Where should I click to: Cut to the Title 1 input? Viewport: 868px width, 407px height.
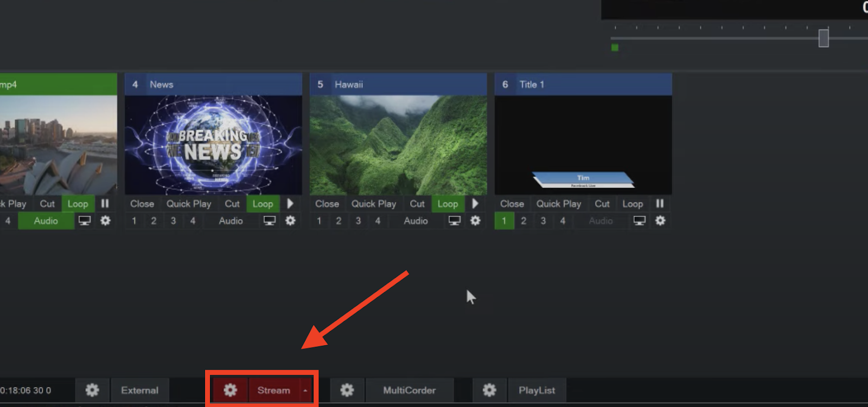(x=602, y=204)
